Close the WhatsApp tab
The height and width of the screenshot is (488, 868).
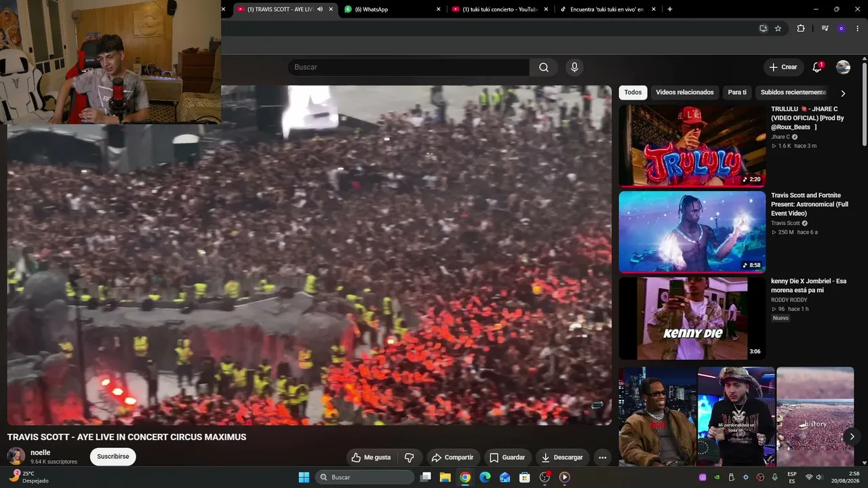pos(438,9)
